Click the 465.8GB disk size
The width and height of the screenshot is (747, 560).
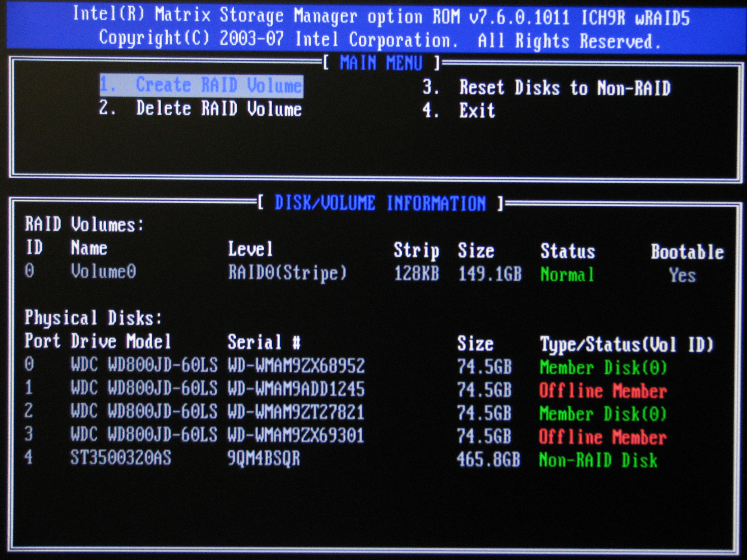pyautogui.click(x=488, y=459)
